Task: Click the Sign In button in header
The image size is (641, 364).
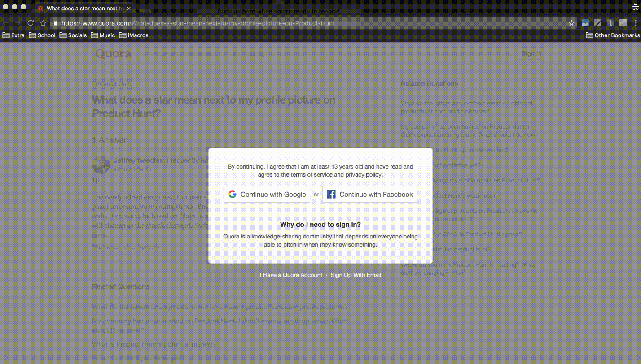Action: [x=531, y=53]
